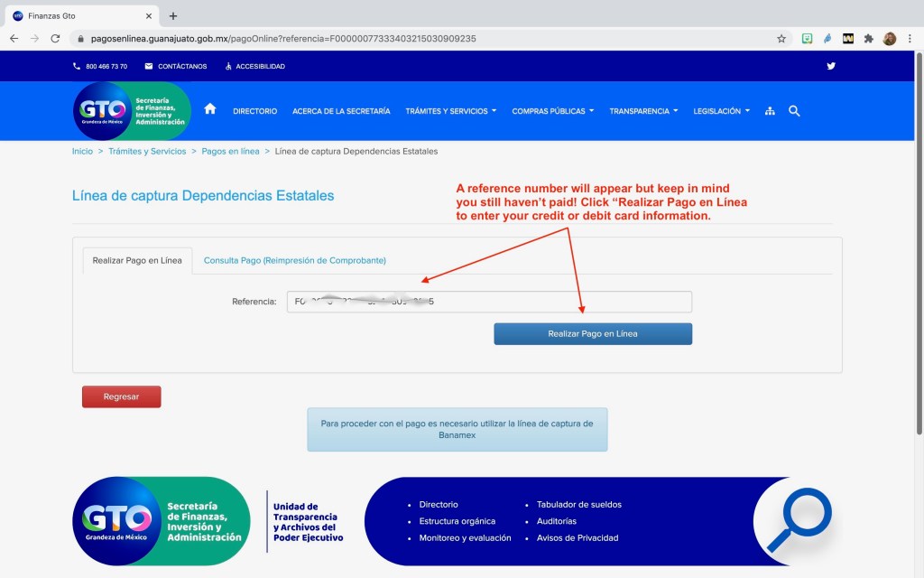
Task: Open the browser extensions puzzle icon
Action: pos(868,39)
